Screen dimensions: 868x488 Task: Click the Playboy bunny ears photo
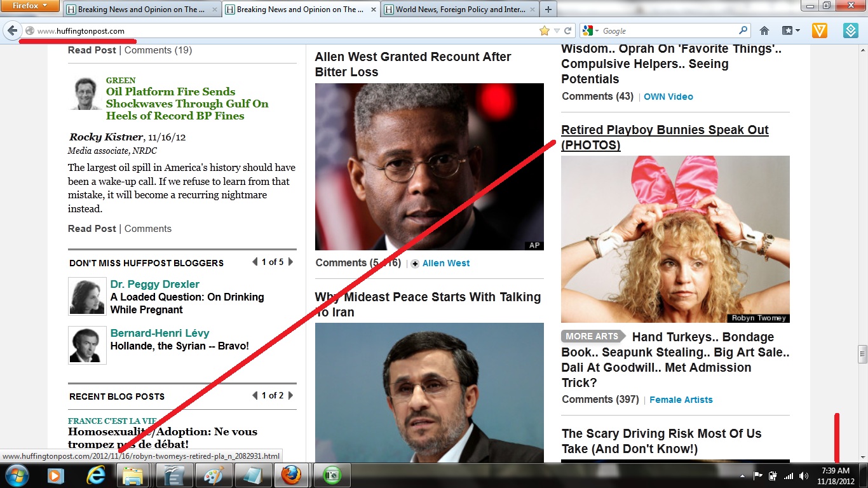click(x=675, y=239)
